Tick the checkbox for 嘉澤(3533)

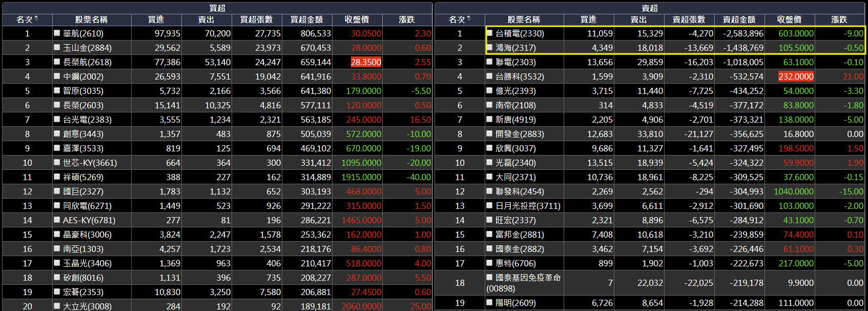[57, 148]
